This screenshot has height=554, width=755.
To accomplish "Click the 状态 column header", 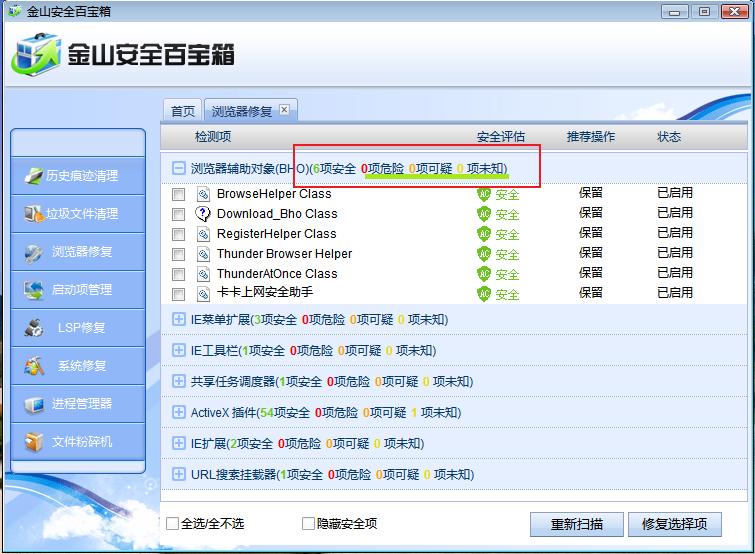I will pos(669,137).
